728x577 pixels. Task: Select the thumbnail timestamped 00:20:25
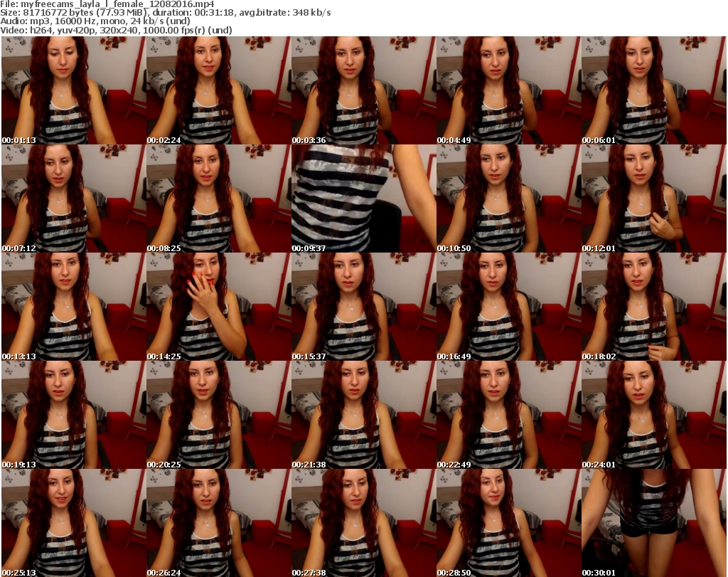(219, 415)
